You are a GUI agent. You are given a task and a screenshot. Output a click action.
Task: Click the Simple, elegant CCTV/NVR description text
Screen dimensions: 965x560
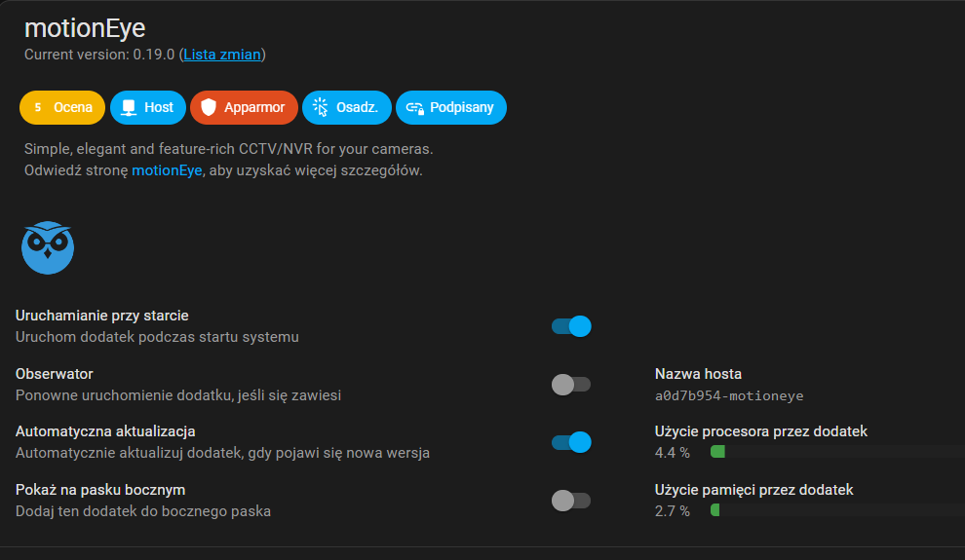pyautogui.click(x=228, y=149)
